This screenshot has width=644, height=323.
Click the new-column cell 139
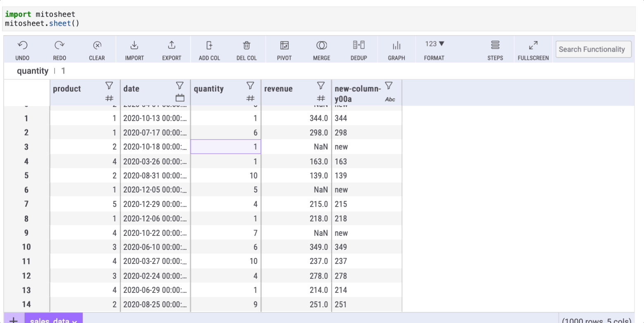367,176
